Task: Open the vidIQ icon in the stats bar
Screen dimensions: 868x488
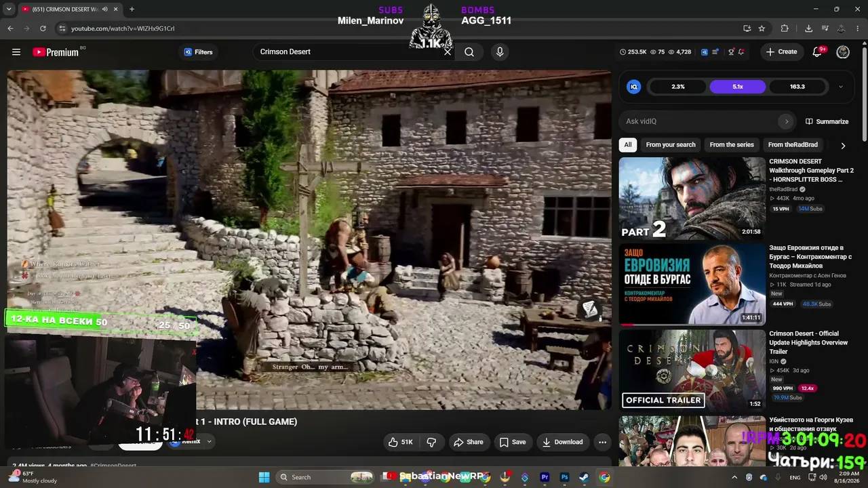Action: click(x=705, y=52)
